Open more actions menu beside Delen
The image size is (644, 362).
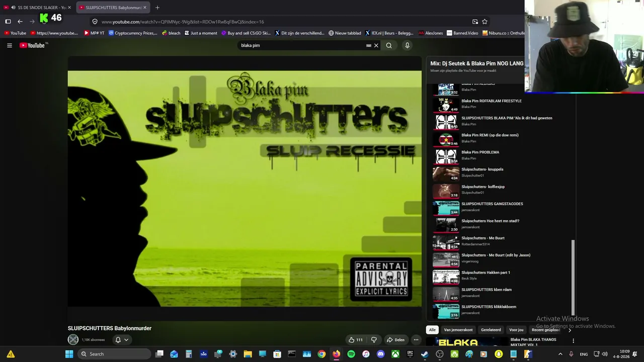(416, 340)
